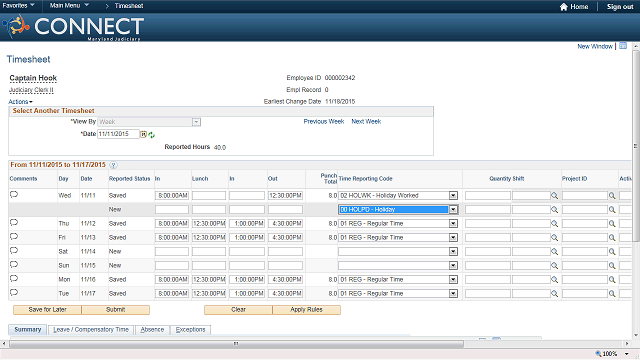Open zoom level magnifier in status bar

coord(598,354)
